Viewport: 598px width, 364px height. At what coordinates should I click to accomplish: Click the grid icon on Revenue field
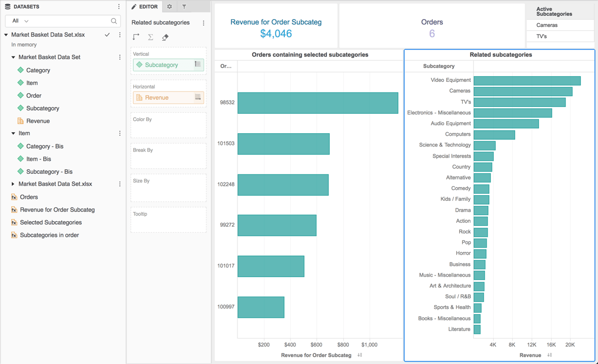(x=197, y=97)
